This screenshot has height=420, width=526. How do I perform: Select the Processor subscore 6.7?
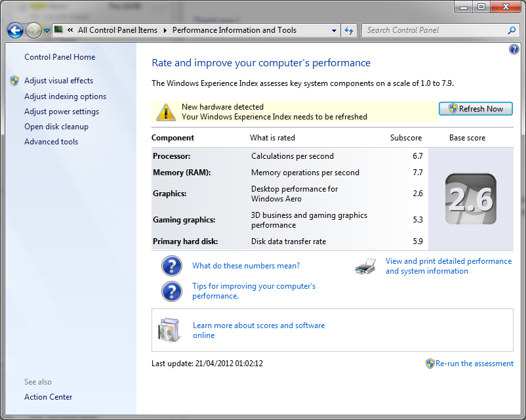[418, 156]
